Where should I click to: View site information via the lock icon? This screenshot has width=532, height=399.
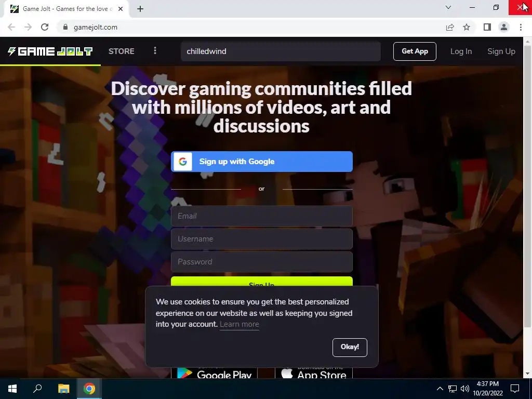tap(65, 27)
